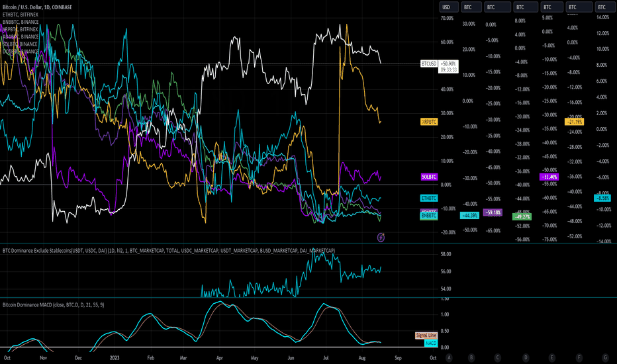The width and height of the screenshot is (617, 364).
Task: Click the -49.27% green value tag
Action: (x=522, y=217)
